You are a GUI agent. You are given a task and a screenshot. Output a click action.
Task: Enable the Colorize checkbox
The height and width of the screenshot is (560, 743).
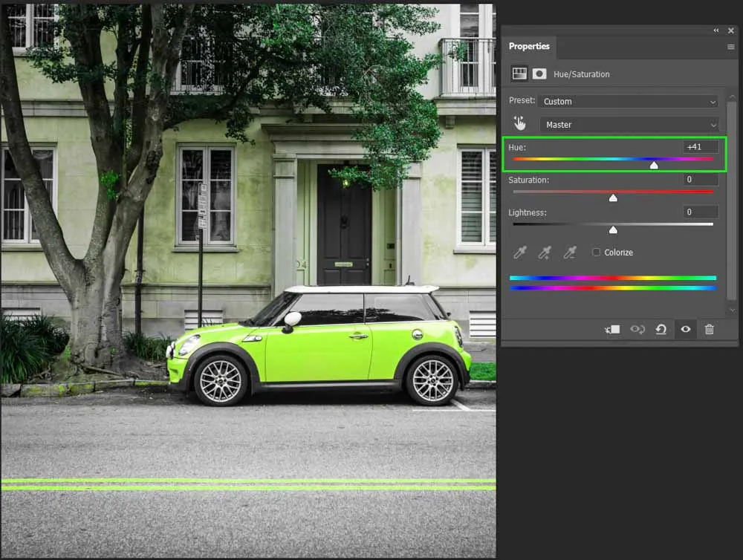pyautogui.click(x=596, y=253)
